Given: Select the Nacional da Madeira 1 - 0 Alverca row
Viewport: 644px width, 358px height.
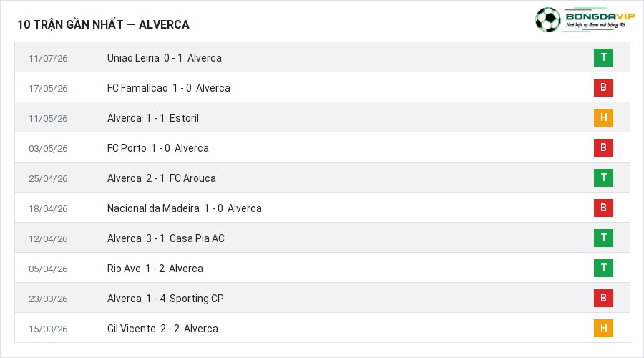Looking at the screenshot, I should [x=323, y=208].
